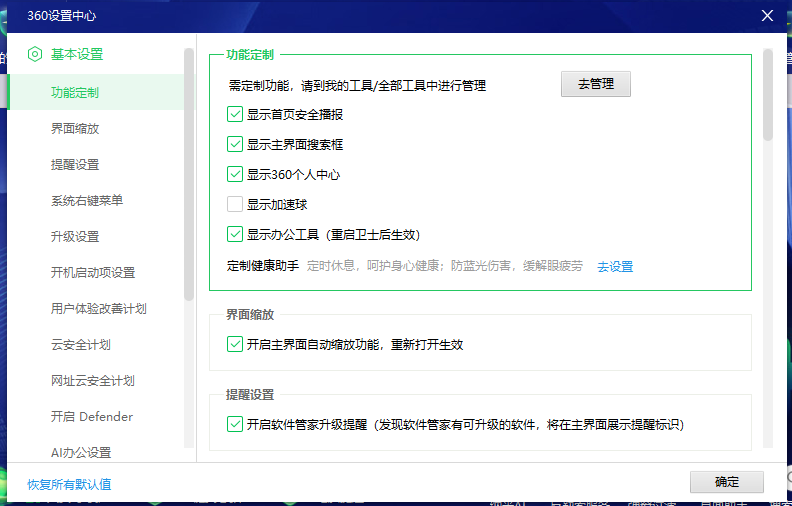Click the 360设置中心 title text
This screenshot has width=792, height=506.
point(62,16)
